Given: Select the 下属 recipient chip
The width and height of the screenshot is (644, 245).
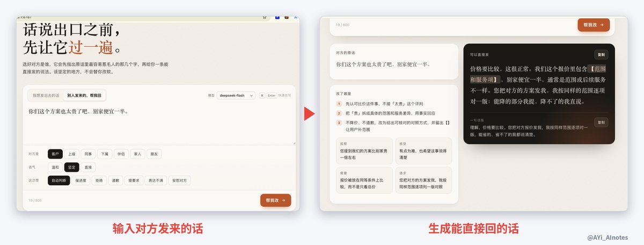Looking at the screenshot, I should (105, 154).
